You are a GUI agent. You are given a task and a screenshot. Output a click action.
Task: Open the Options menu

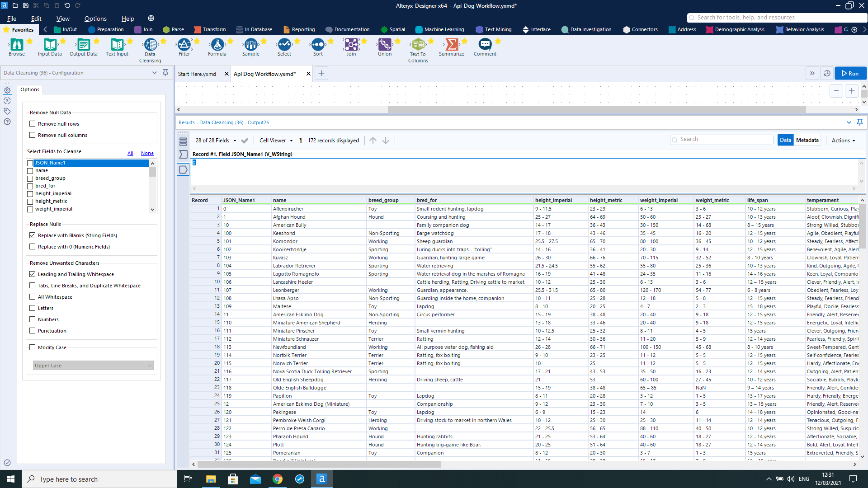pos(95,19)
